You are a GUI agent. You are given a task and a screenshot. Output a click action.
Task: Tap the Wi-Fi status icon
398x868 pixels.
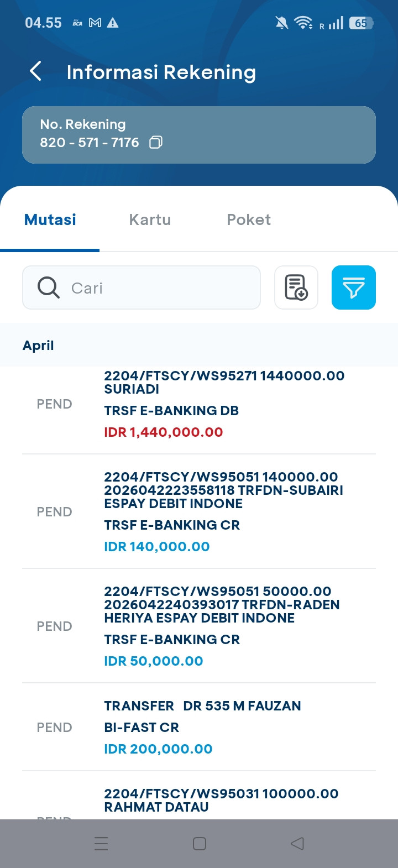pos(303,23)
